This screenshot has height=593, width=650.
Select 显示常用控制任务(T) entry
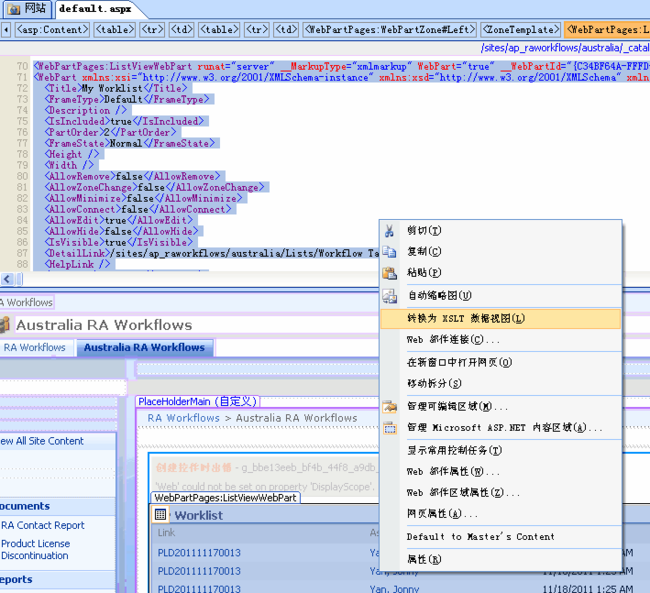pos(500,450)
